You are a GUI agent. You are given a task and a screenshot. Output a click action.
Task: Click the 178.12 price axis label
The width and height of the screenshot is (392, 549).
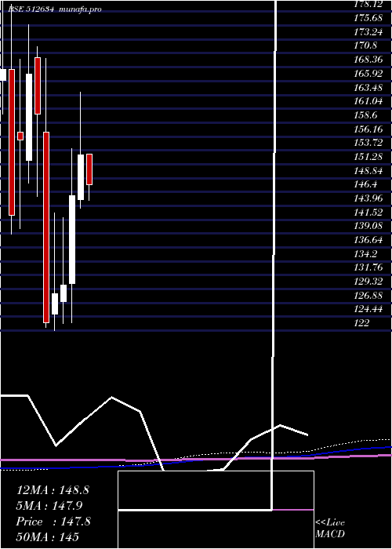(x=368, y=4)
